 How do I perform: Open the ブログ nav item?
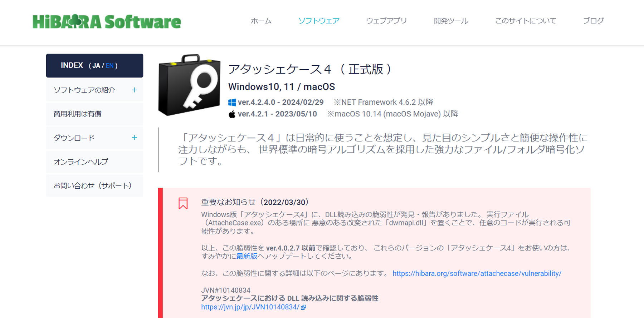(x=594, y=21)
